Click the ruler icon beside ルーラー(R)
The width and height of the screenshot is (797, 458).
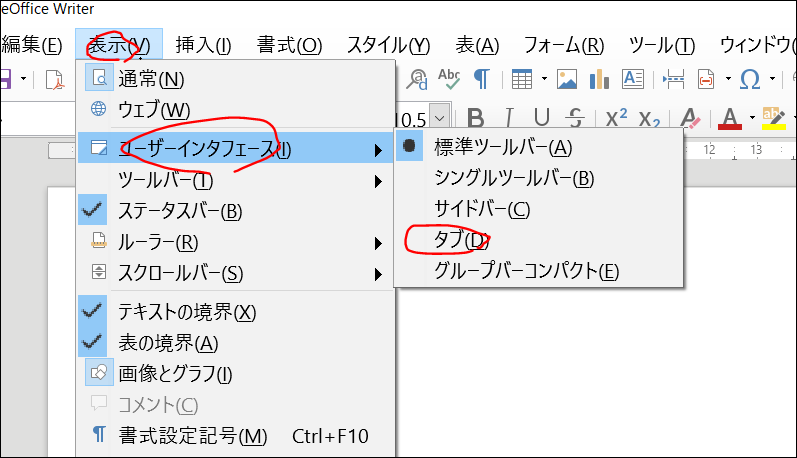pos(98,240)
